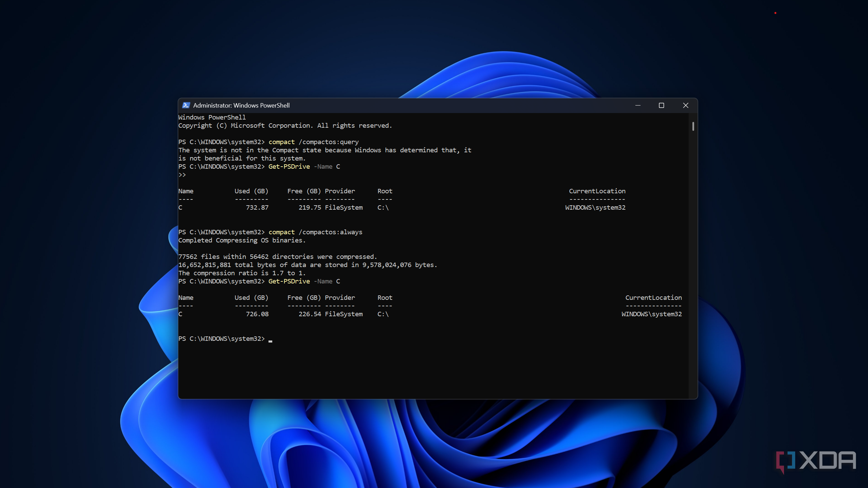The image size is (868, 488).
Task: Maximize the PowerShell window
Action: 661,105
